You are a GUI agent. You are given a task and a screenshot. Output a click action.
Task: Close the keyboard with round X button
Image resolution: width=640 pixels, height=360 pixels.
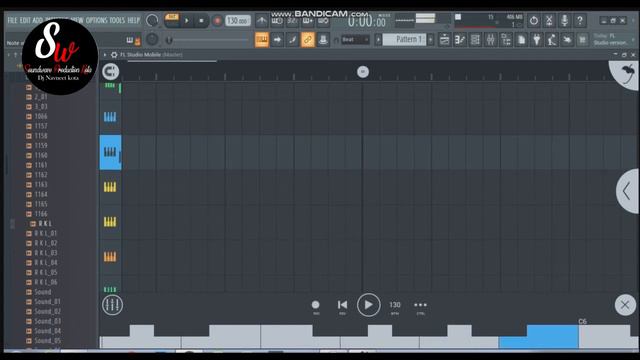pyautogui.click(x=625, y=305)
